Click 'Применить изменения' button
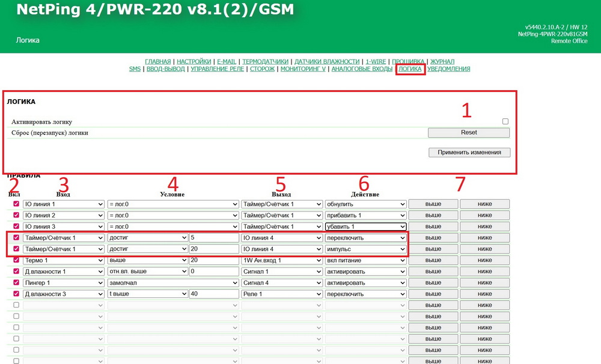This screenshot has height=364, width=601. (x=469, y=153)
